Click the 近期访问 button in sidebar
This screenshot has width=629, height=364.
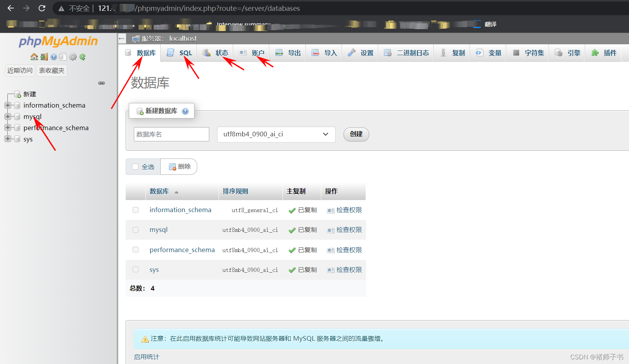pyautogui.click(x=20, y=71)
